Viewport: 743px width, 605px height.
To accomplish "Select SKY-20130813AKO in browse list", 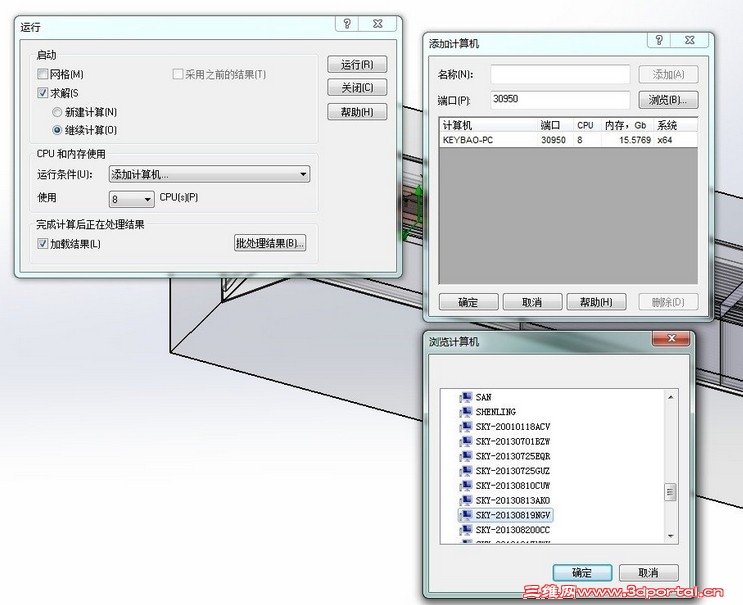I will click(x=513, y=500).
